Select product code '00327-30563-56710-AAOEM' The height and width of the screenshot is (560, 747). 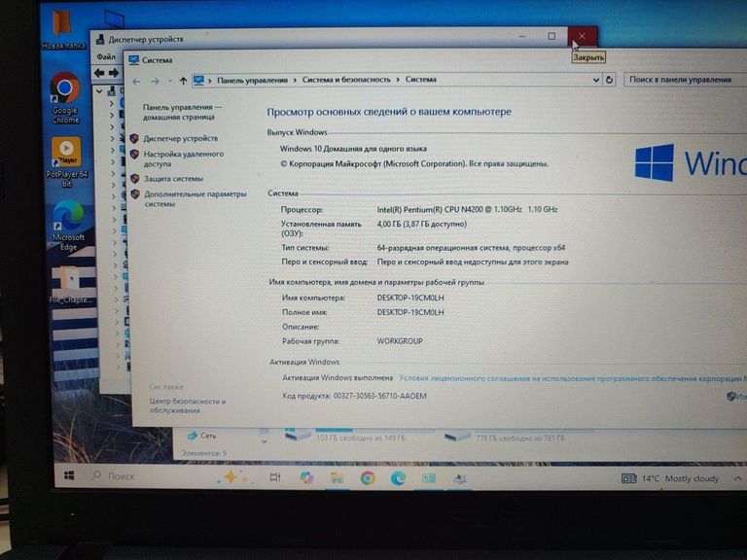(379, 396)
